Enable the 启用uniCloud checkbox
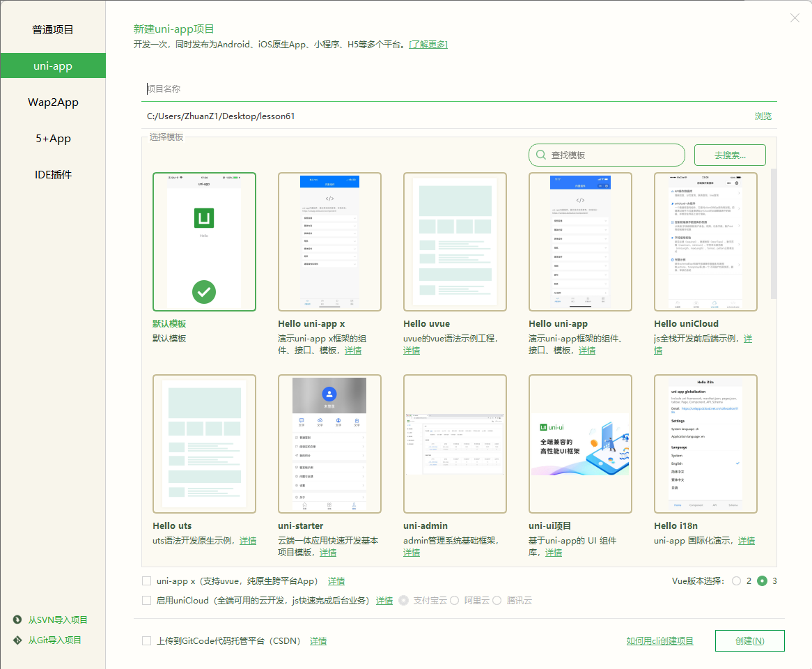 pyautogui.click(x=146, y=600)
